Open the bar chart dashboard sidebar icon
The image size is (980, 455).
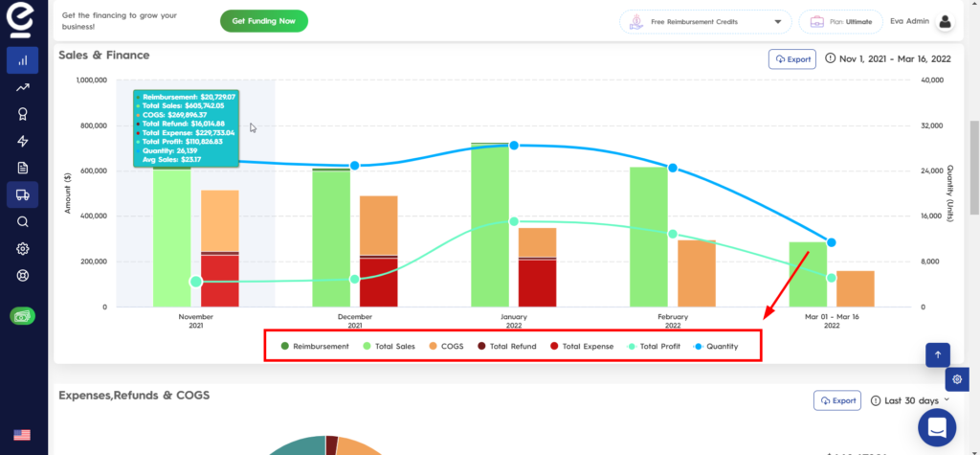[23, 60]
